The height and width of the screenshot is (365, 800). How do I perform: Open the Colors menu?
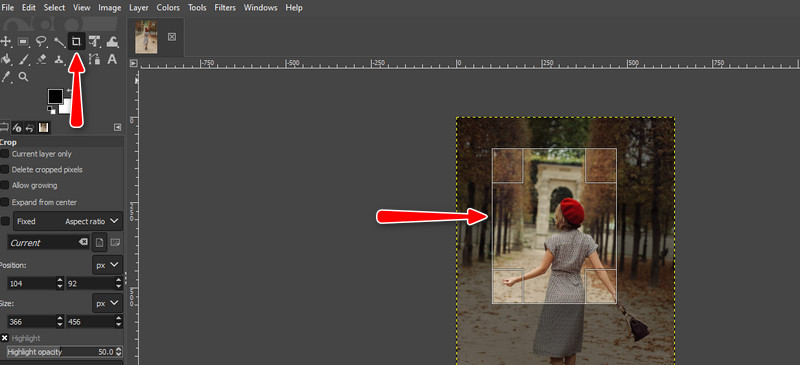coord(168,8)
